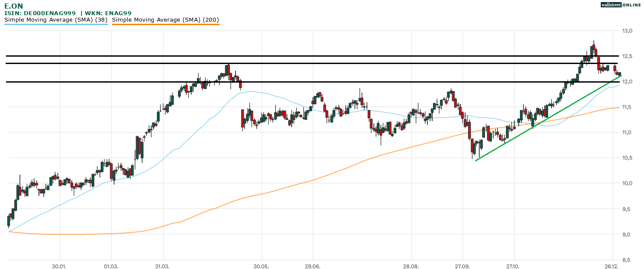The width and height of the screenshot is (644, 269).
Task: Select the topmost black horizontal resistance line
Action: click(x=303, y=56)
